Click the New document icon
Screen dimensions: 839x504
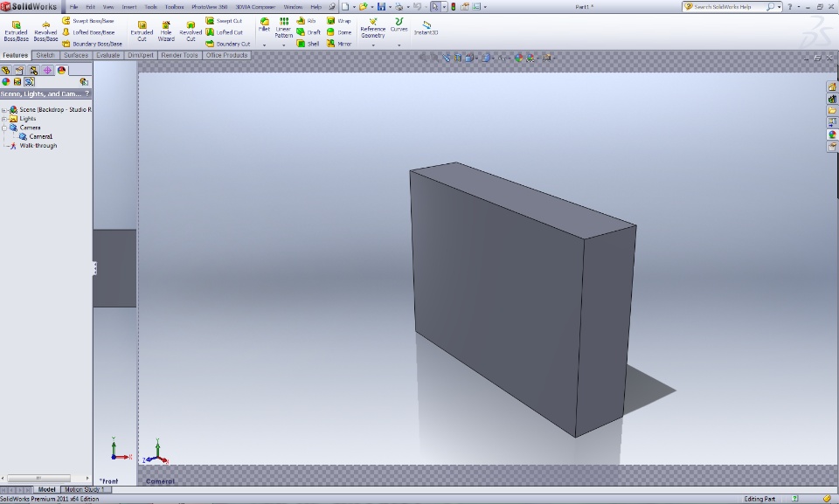pyautogui.click(x=346, y=7)
